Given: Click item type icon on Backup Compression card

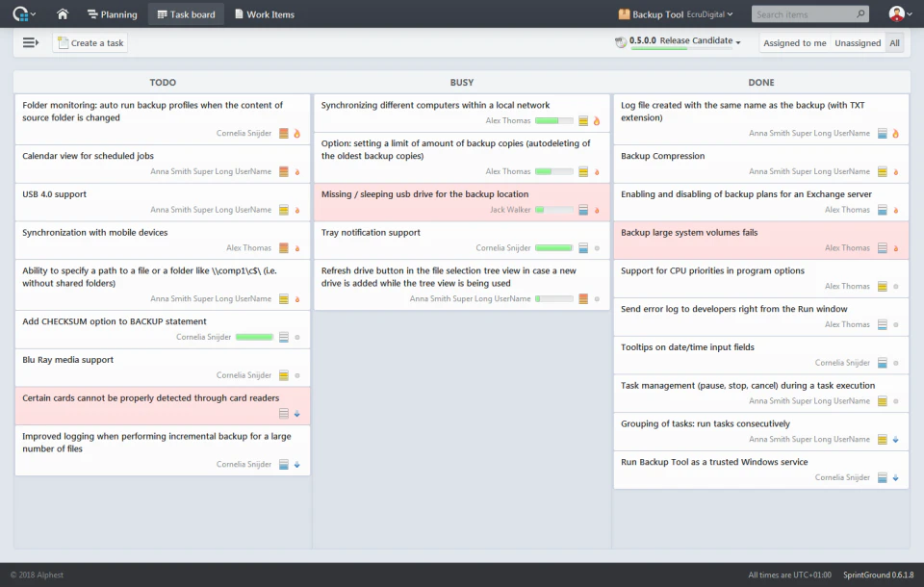Looking at the screenshot, I should pyautogui.click(x=883, y=172).
